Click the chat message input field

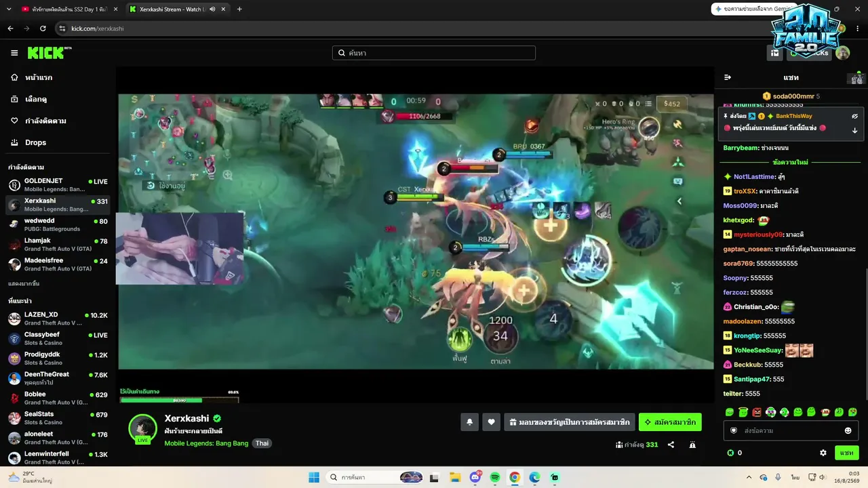click(791, 430)
